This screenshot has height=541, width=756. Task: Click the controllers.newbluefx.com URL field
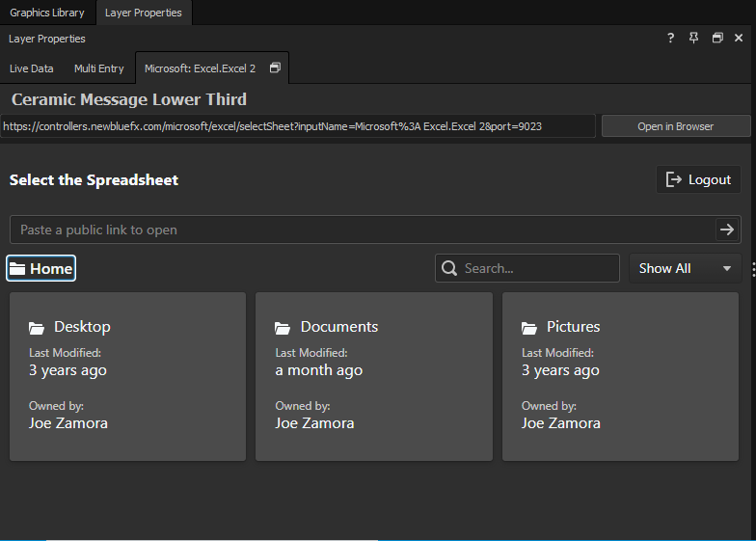pos(297,126)
